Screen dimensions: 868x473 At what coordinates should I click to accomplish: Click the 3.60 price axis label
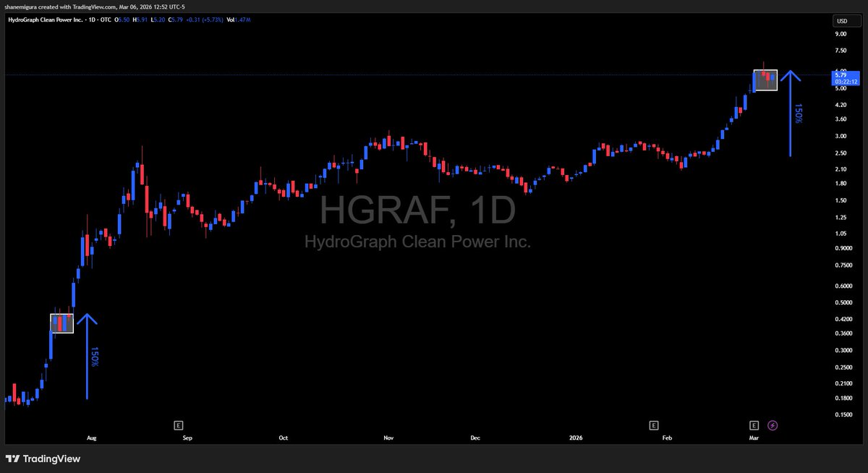coord(841,119)
